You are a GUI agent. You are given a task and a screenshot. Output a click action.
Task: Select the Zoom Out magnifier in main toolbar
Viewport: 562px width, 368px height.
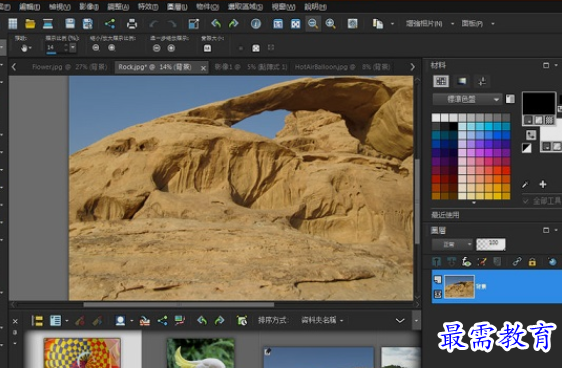tap(313, 24)
